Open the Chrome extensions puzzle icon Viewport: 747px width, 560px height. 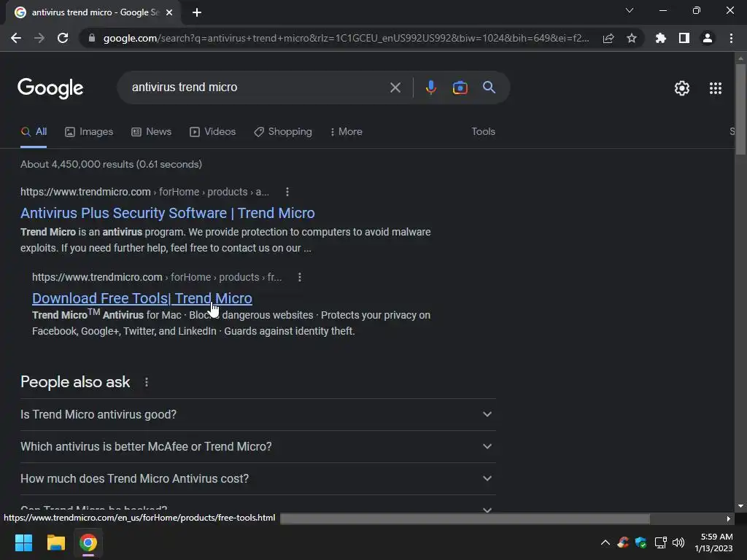tap(661, 38)
